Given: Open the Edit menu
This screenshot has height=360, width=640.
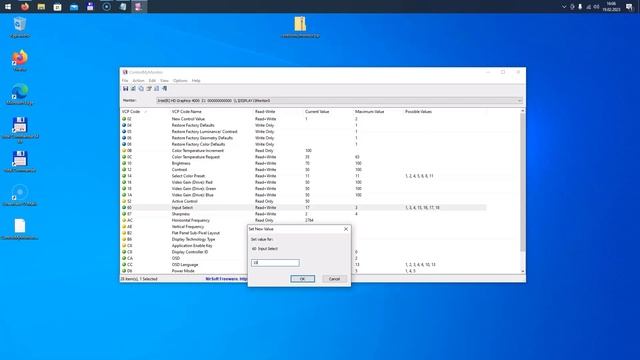Looking at the screenshot, I should [152, 81].
